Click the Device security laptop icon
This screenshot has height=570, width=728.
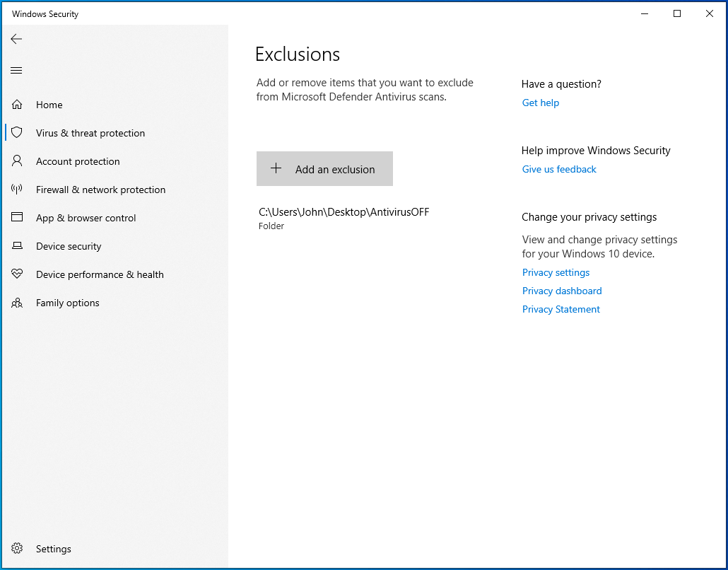click(x=17, y=246)
